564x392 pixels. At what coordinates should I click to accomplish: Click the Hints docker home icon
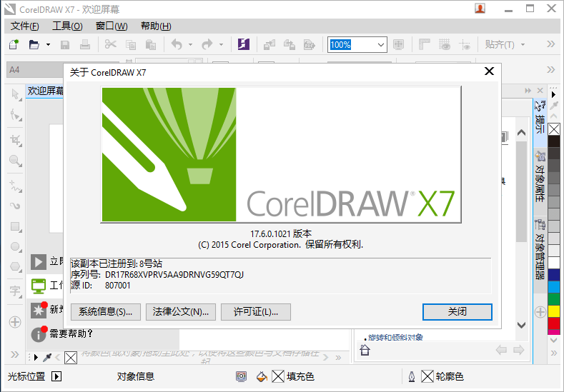365,350
